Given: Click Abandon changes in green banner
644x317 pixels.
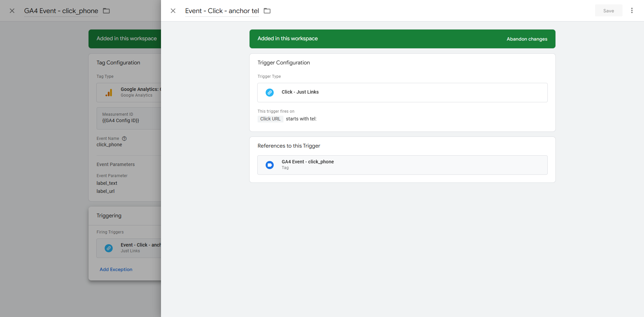Looking at the screenshot, I should (527, 39).
